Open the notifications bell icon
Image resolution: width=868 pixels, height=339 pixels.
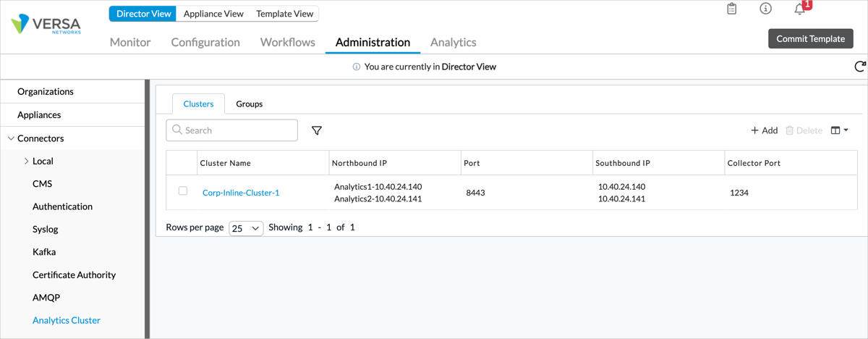800,9
